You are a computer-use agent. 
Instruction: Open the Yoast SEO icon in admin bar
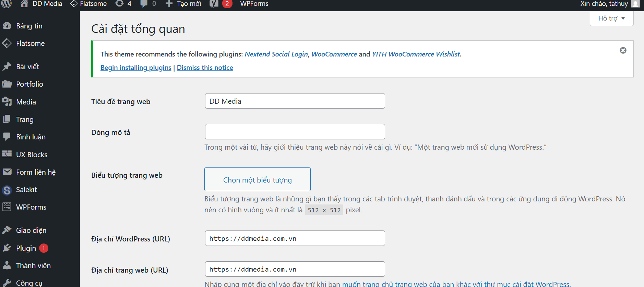[214, 4]
